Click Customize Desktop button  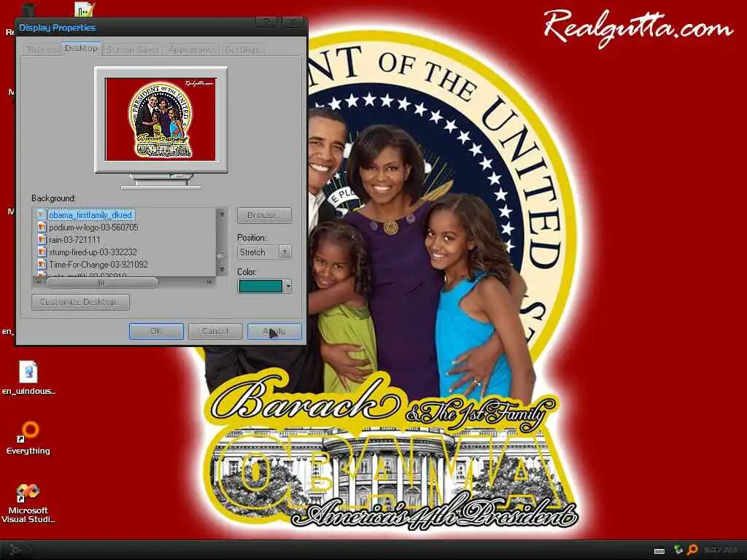coord(80,302)
